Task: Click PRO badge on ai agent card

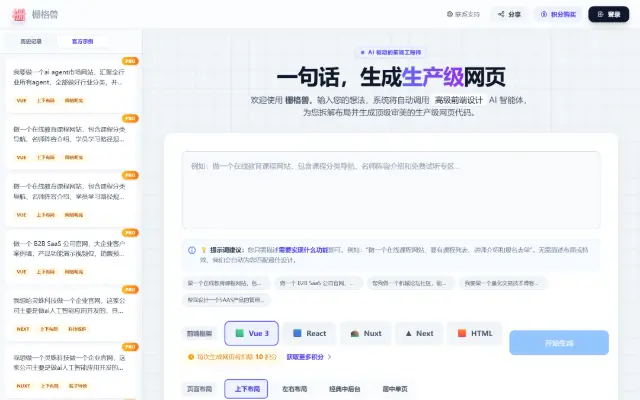Action: pos(130,61)
